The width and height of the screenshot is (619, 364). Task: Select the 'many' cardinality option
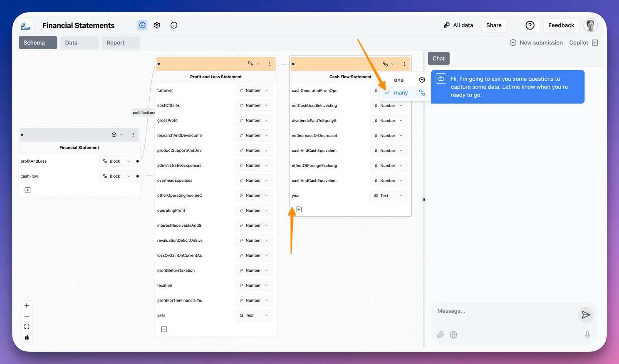[401, 93]
